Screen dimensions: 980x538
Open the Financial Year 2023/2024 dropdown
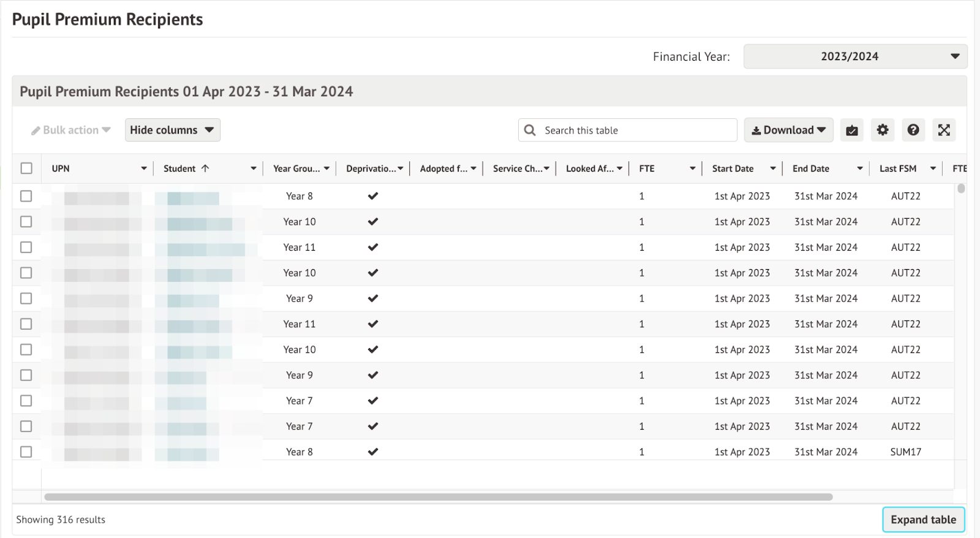(855, 56)
